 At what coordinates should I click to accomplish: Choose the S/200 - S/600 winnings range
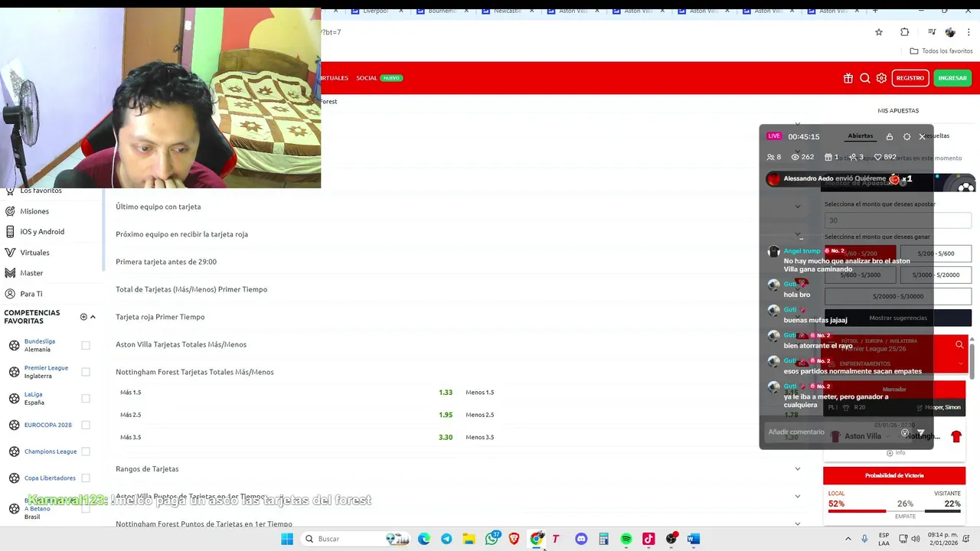coord(936,253)
